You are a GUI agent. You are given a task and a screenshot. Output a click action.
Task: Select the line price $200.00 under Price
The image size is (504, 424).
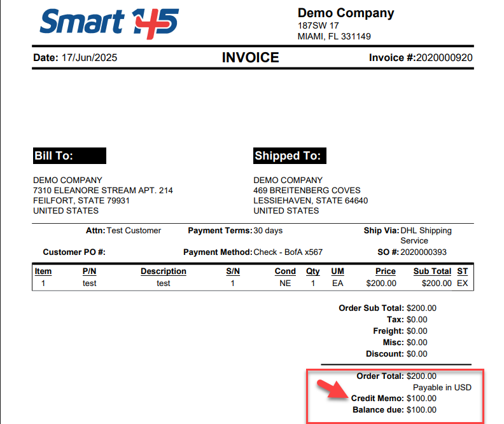tap(381, 284)
